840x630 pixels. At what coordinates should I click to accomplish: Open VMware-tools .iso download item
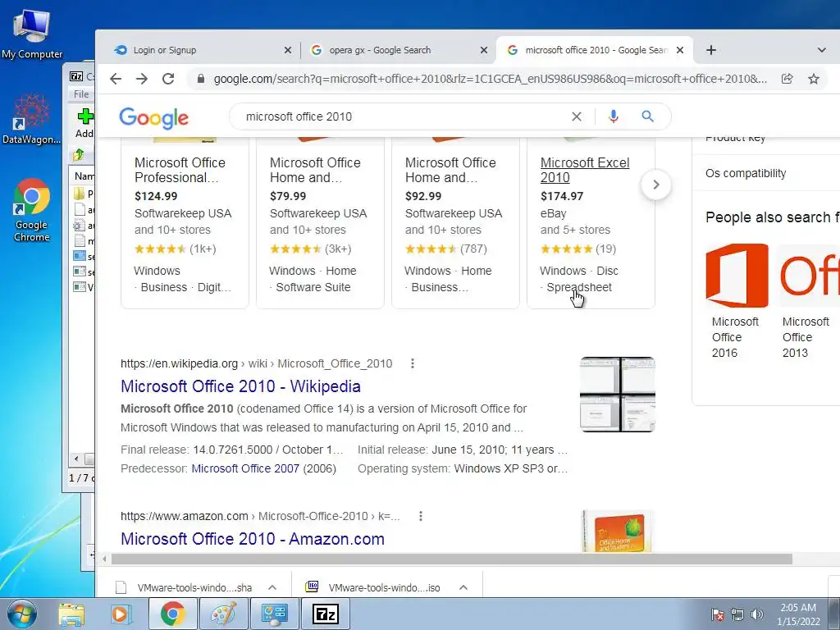374,587
